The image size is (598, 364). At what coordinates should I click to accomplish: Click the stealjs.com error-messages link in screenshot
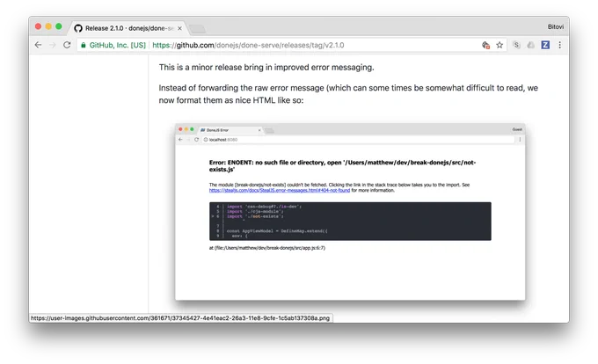click(x=279, y=190)
